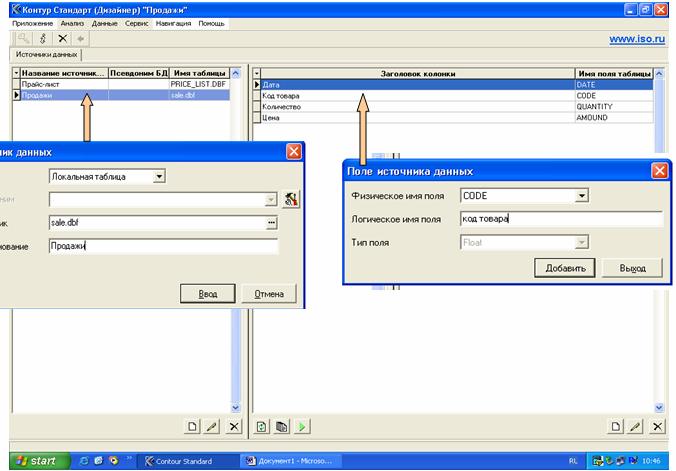Click the database connection icon beside alias dropdown

[291, 199]
